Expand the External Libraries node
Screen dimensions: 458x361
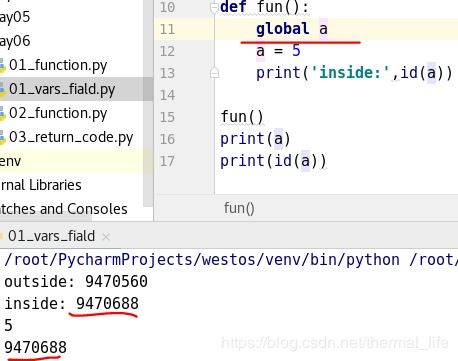pos(41,185)
